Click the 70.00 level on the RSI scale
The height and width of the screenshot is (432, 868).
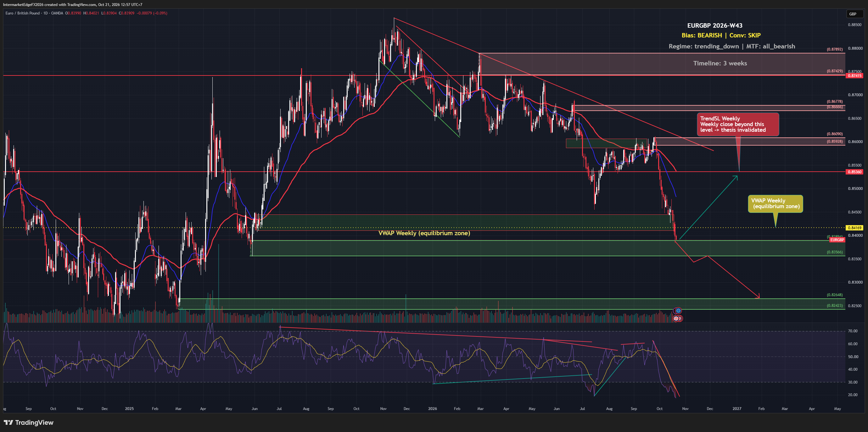point(853,331)
